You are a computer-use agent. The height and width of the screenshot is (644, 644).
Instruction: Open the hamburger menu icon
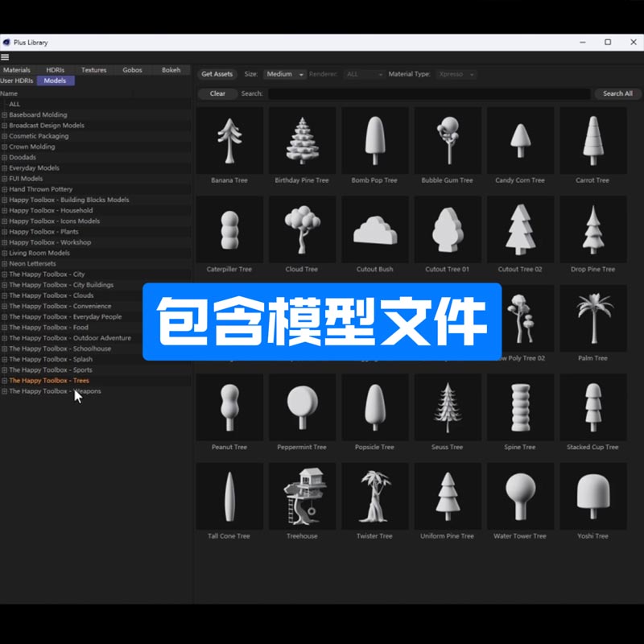click(x=5, y=57)
